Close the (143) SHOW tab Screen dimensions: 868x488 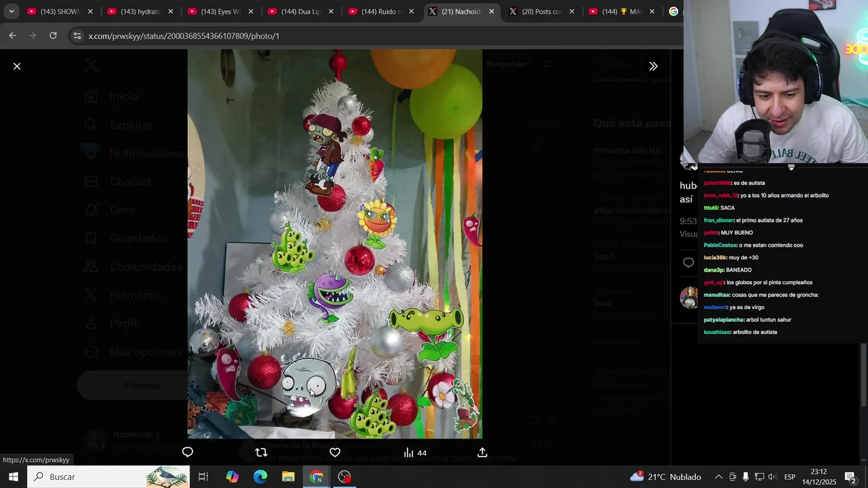pos(90,12)
